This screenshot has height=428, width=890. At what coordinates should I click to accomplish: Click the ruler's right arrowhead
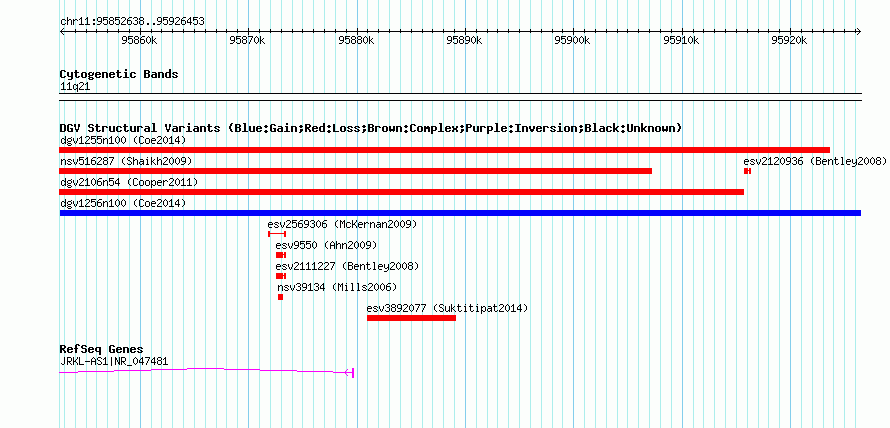(x=859, y=31)
